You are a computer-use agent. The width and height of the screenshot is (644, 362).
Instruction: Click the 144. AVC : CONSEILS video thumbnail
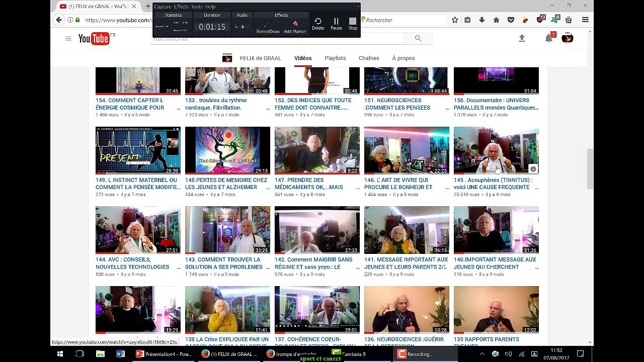click(x=138, y=230)
